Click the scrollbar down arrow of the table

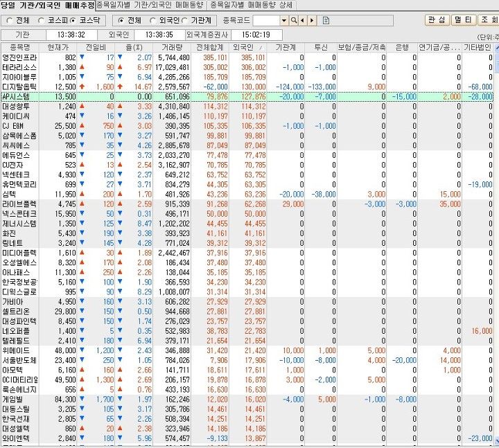(496, 440)
